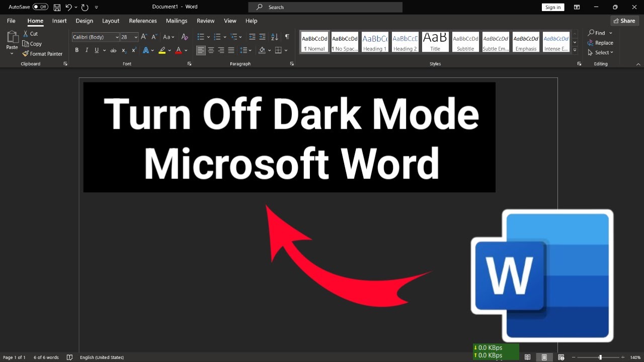Decrease font size with the A-down icon
Image resolution: width=644 pixels, height=362 pixels.
(x=154, y=37)
